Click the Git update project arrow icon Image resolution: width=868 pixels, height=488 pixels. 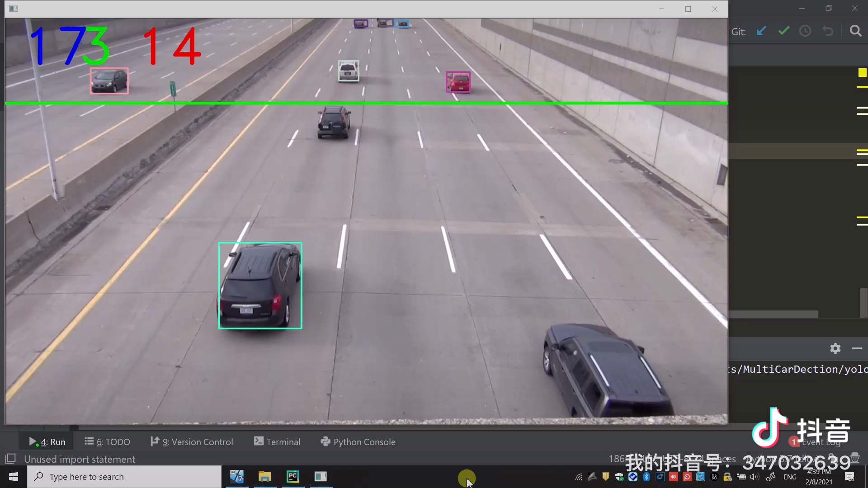pos(761,31)
